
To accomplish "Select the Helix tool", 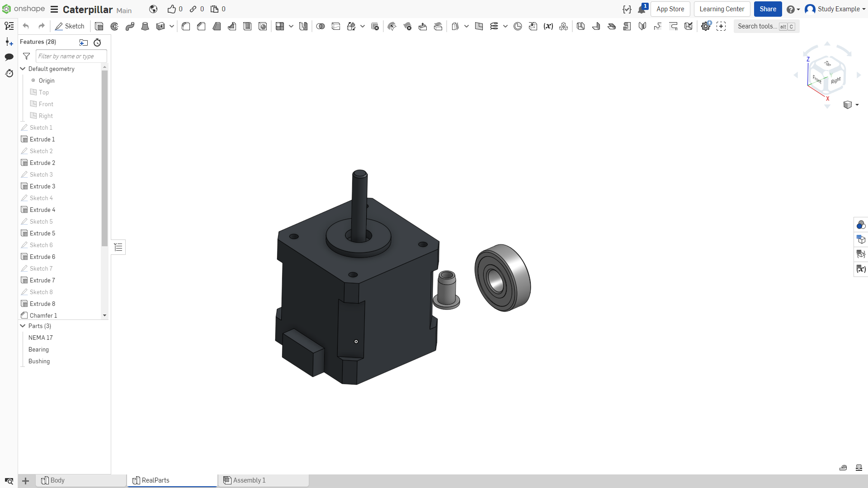I will [494, 26].
